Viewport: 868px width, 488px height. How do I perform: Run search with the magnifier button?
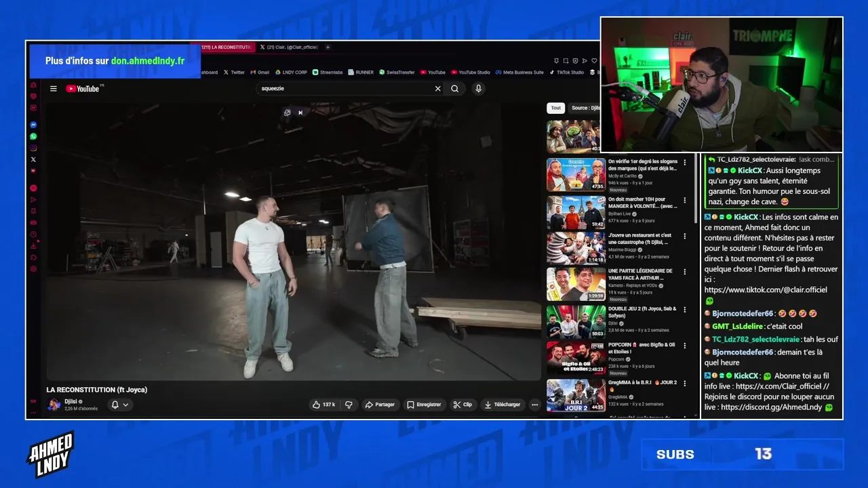455,89
